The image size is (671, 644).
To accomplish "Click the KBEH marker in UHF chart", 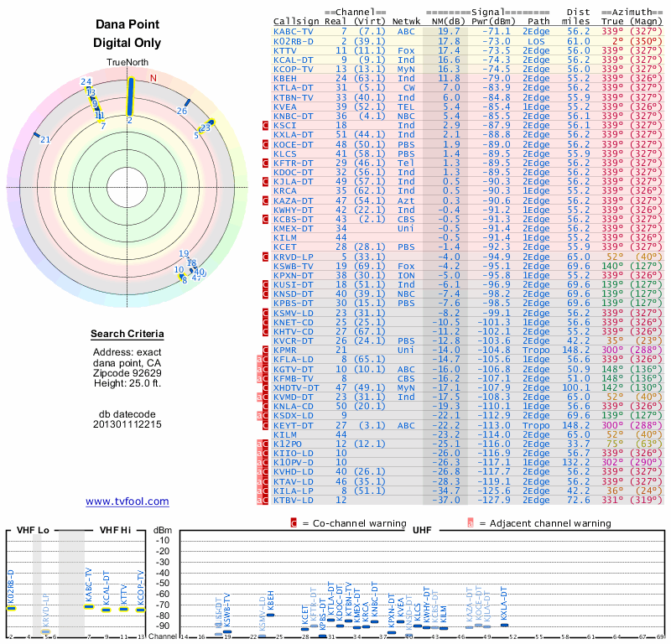I will (270, 615).
